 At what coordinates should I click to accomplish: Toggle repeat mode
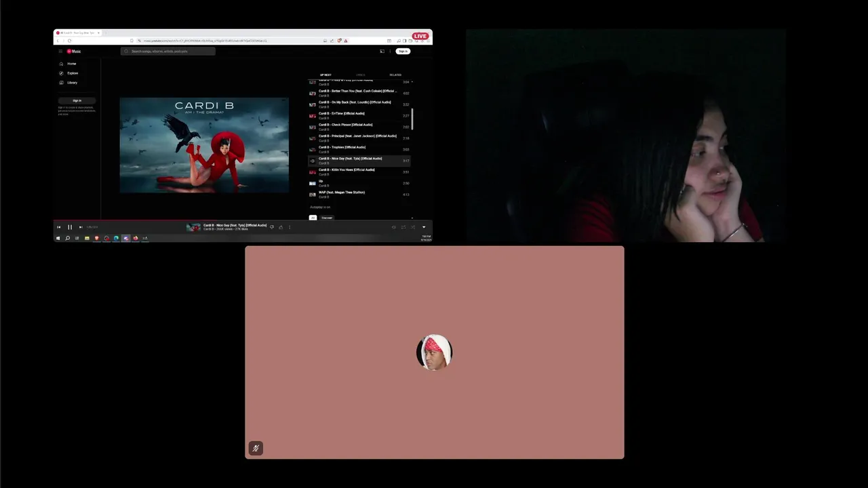click(403, 227)
